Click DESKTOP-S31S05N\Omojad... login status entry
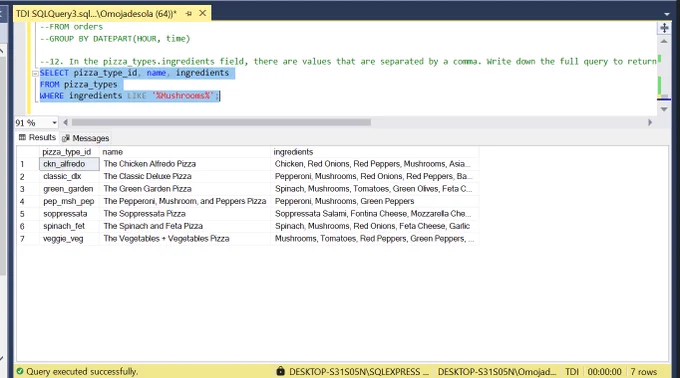This screenshot has width=680, height=378. (497, 372)
